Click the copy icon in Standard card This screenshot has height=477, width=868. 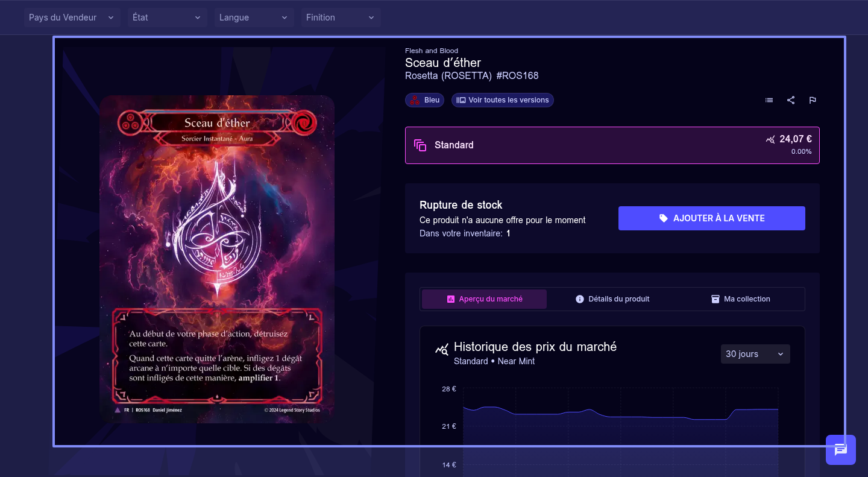pos(420,145)
